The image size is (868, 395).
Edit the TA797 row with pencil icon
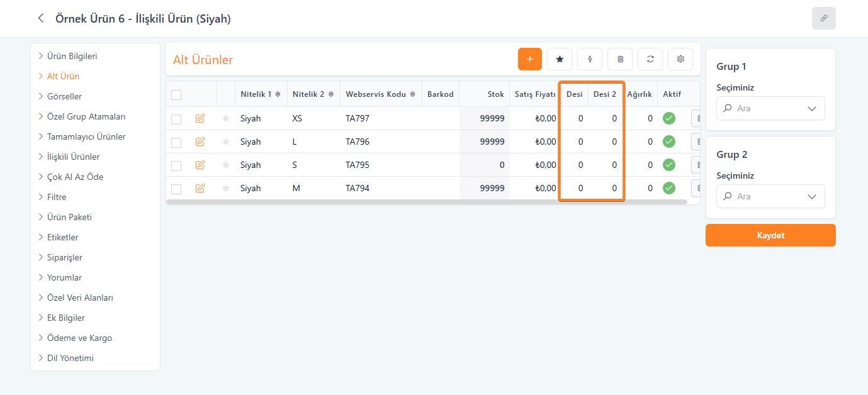(x=200, y=118)
